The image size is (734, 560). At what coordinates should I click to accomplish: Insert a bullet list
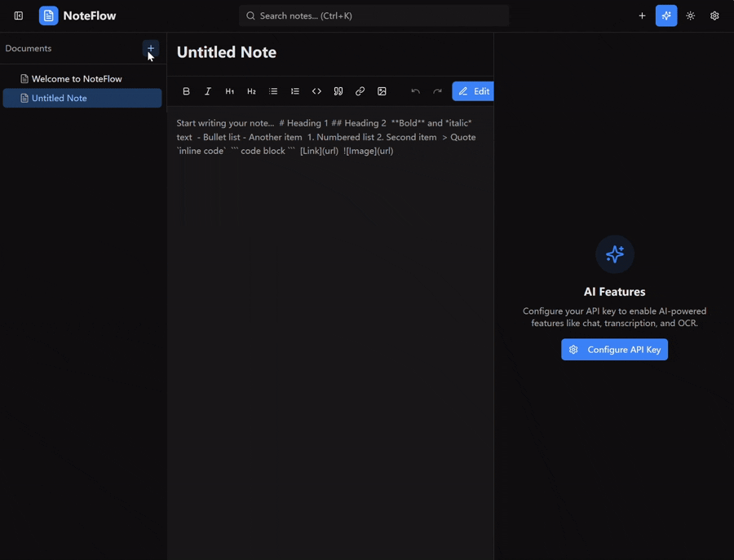point(273,91)
